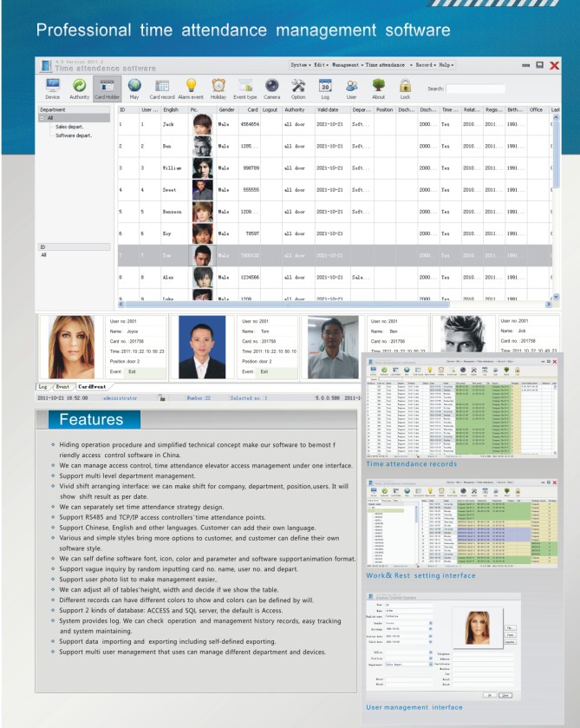Viewport: 580px width, 728px height.
Task: Select Jack's photo in first row
Action: [202, 124]
